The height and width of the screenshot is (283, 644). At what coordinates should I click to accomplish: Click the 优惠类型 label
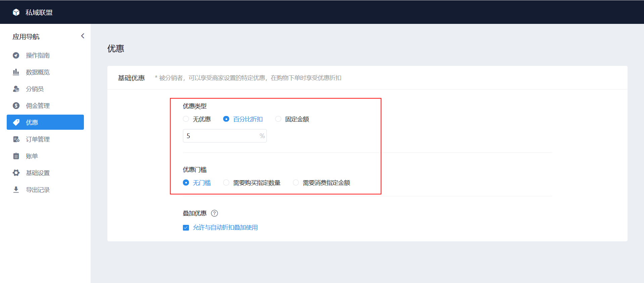[195, 106]
